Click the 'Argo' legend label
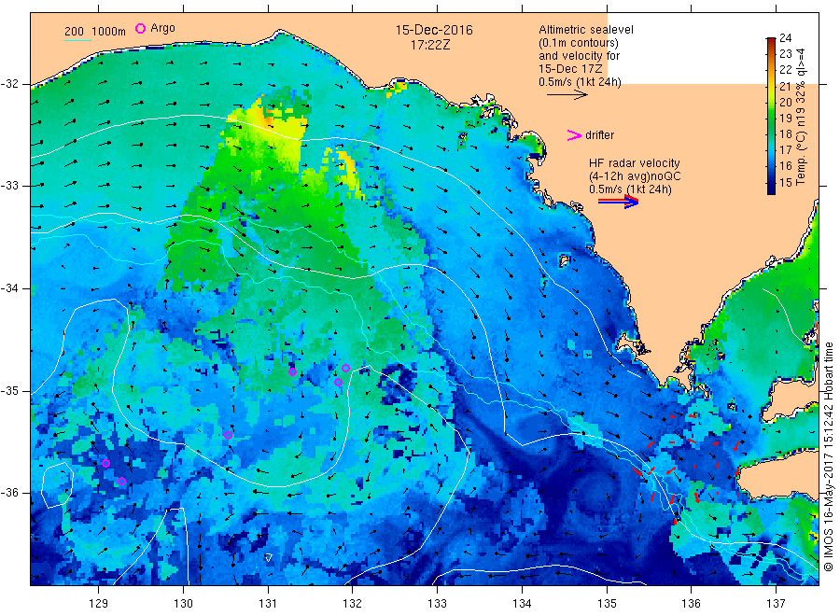The height and width of the screenshot is (616, 840). pyautogui.click(x=162, y=28)
